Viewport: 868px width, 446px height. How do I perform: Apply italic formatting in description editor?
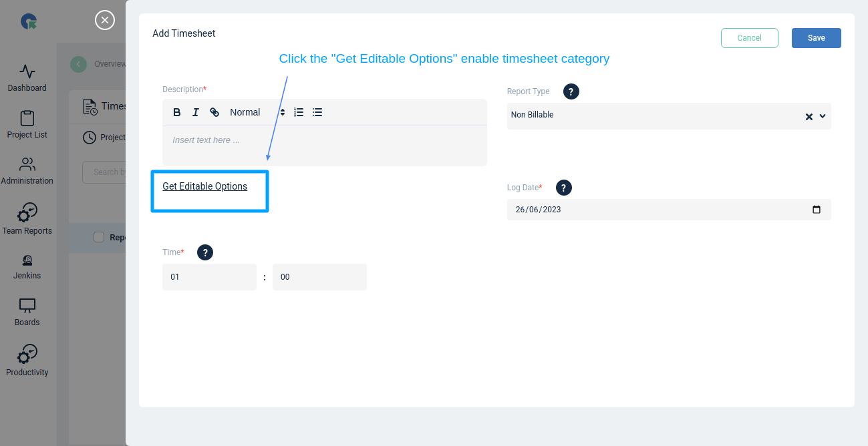coord(196,112)
